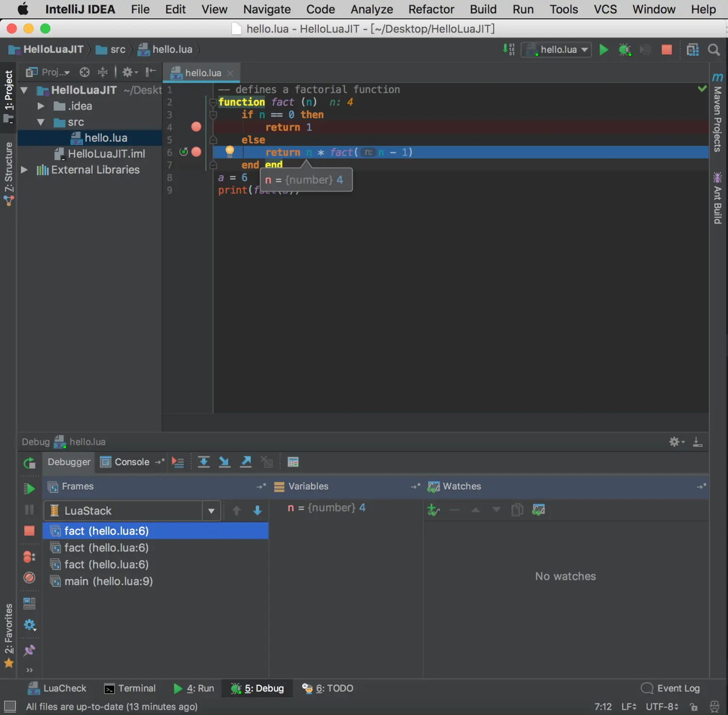Stop debugging with red square in Debug panel
Viewport: 728px width, 715px height.
click(29, 531)
